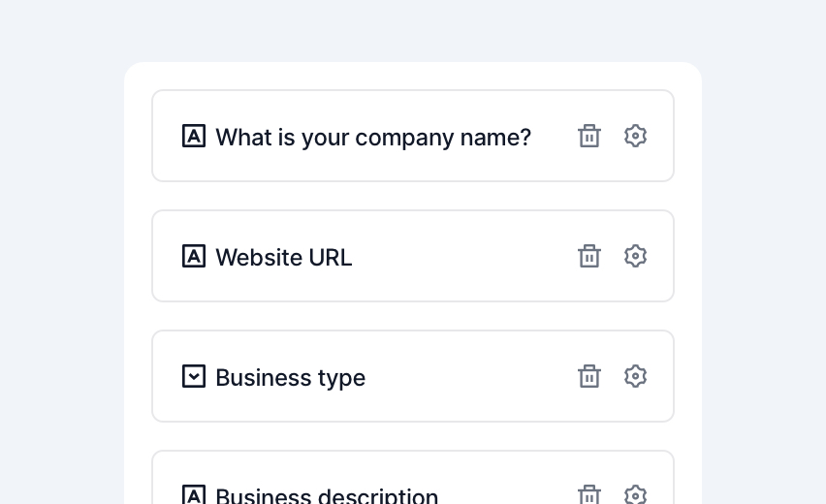Delete the Business description field
Viewport: 826px width, 504px height.
point(588,494)
